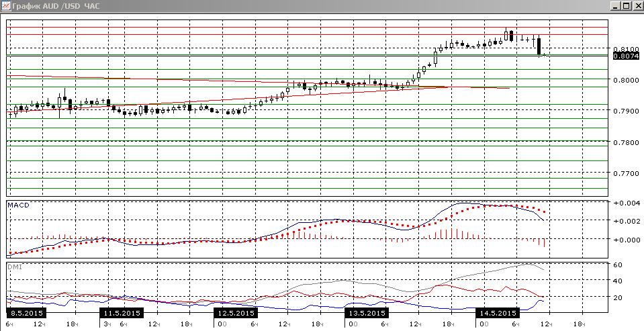The image size is (644, 331).
Task: Close the AUD/USD chart window
Action: click(637, 6)
